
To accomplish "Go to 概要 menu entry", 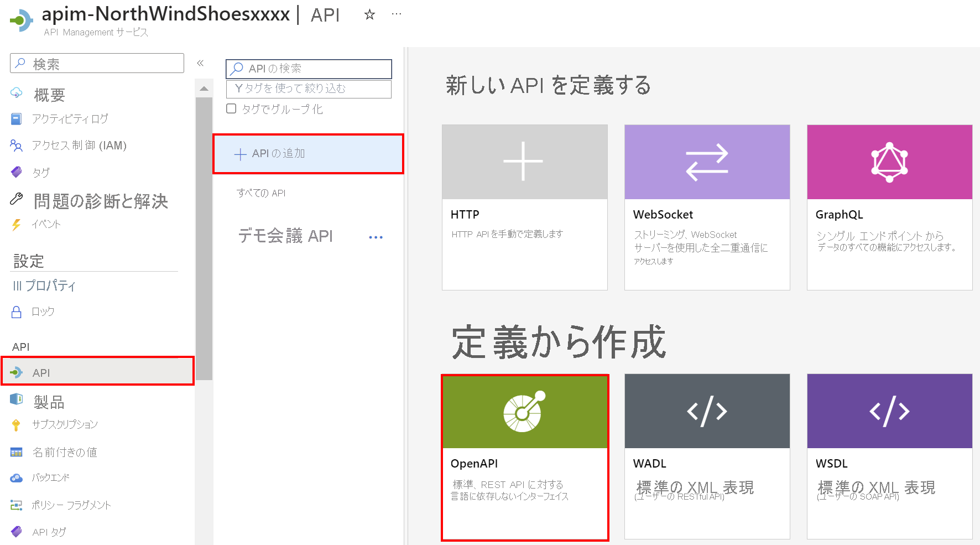I will [49, 95].
